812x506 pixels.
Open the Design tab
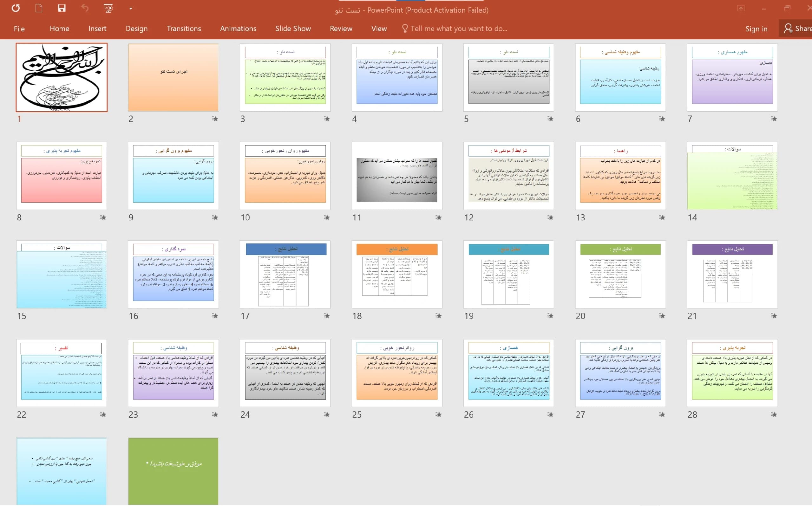click(x=137, y=29)
